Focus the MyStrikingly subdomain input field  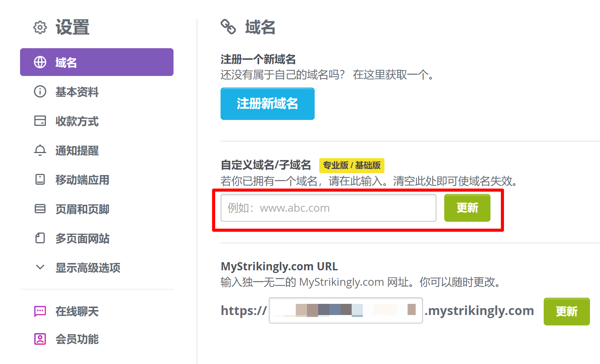click(x=346, y=310)
